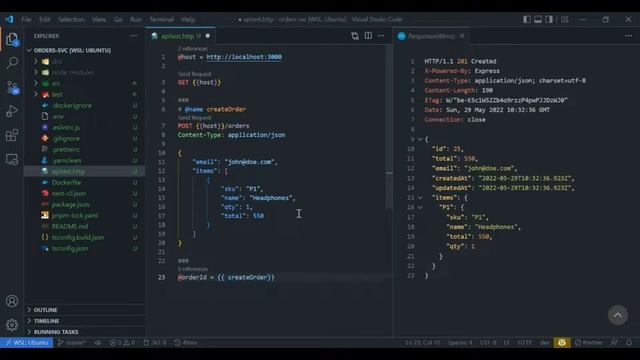Click Send Request above POST orders
The image size is (640, 360).
(194, 118)
